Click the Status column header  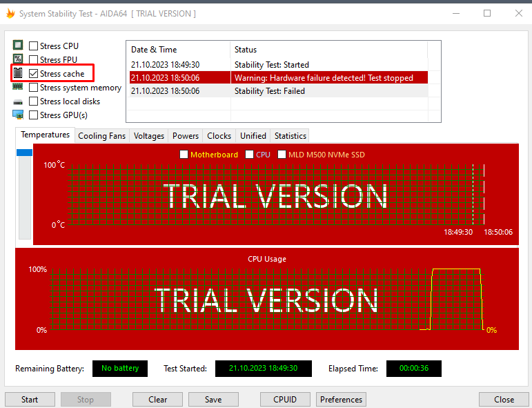pos(328,50)
